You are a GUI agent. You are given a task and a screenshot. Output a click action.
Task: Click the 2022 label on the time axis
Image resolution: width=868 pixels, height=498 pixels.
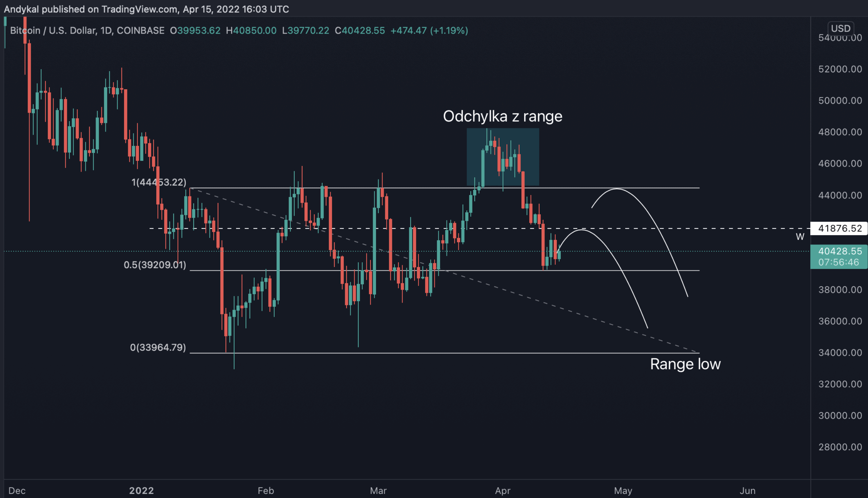point(141,491)
